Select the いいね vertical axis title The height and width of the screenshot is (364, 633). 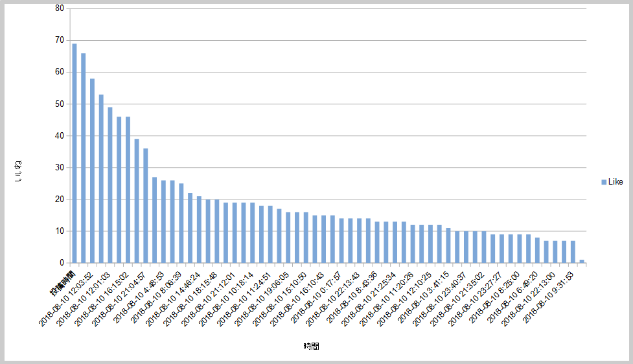[x=18, y=172]
